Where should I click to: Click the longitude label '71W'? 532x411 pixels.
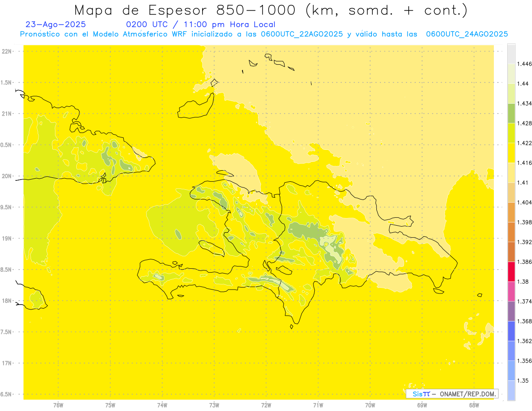(x=318, y=405)
